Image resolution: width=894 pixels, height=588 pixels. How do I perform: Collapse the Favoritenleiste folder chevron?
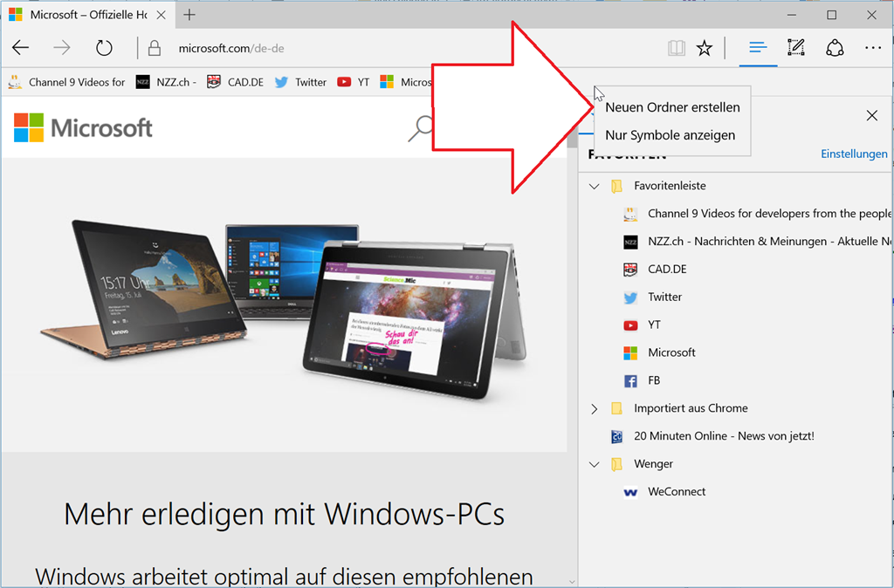(x=594, y=187)
